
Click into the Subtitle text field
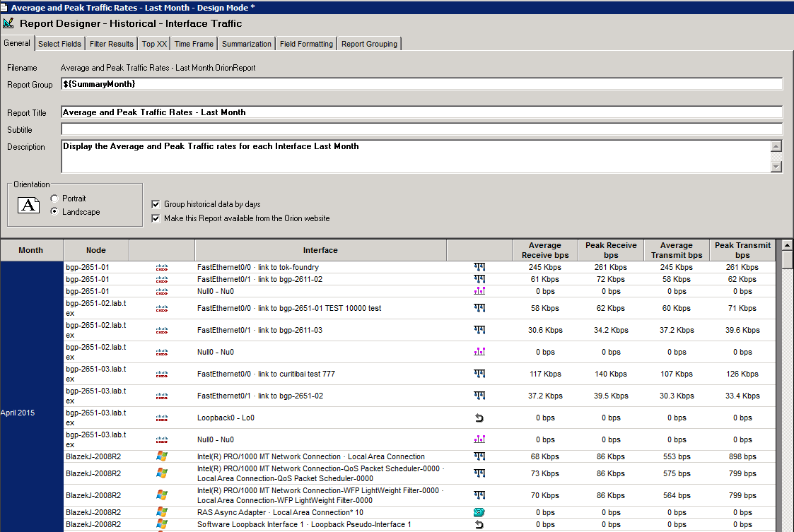tap(421, 129)
